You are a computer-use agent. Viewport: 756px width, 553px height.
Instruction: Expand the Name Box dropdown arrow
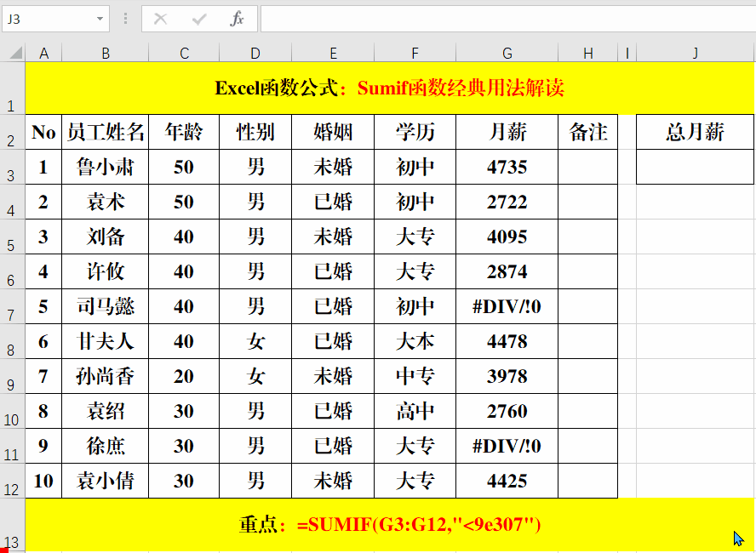coord(100,19)
